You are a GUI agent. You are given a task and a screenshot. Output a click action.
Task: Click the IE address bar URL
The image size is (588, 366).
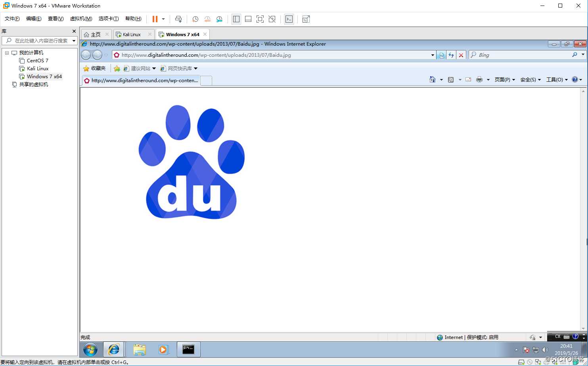[206, 55]
